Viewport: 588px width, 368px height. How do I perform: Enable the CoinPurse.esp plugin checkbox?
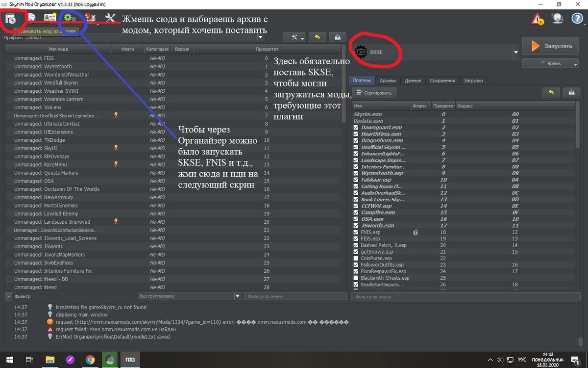pos(356,258)
